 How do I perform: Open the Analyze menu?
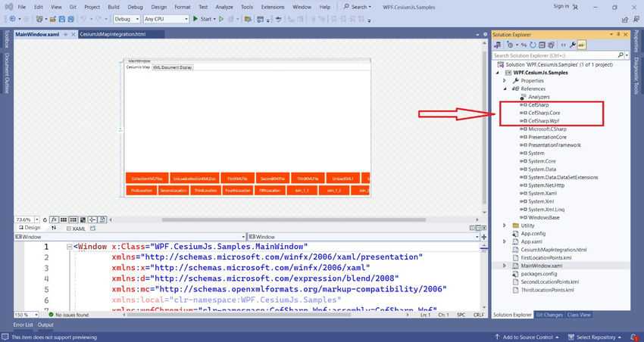coord(224,7)
